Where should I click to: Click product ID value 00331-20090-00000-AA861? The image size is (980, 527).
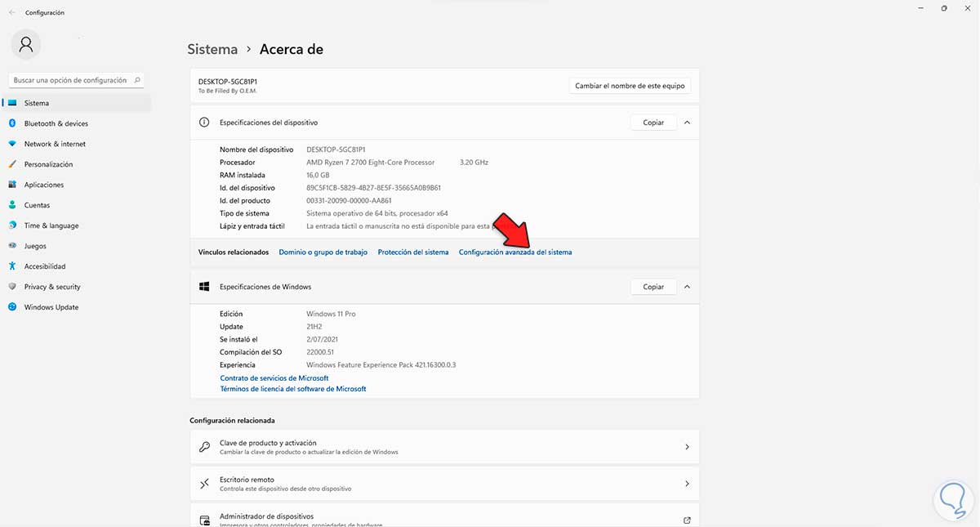[x=349, y=201]
